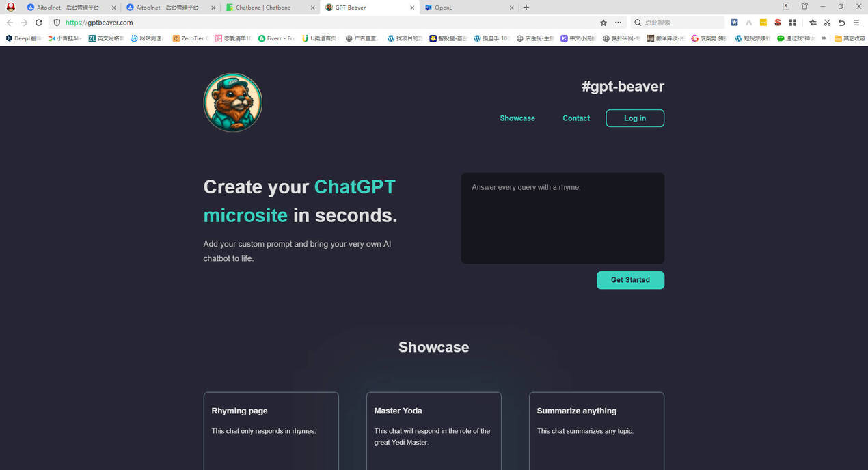Expand the bookmarks overflow chevron
The image size is (868, 470).
coord(824,38)
